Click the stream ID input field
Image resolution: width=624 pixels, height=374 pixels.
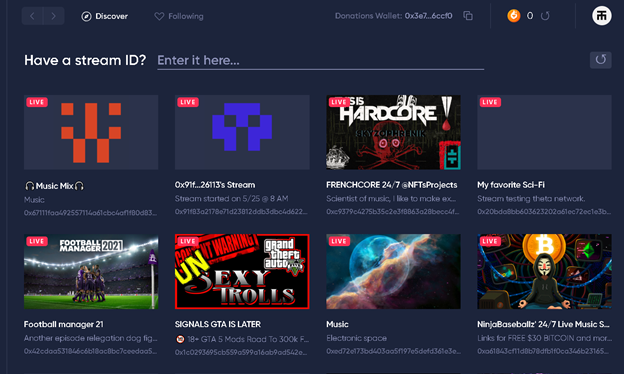click(320, 60)
